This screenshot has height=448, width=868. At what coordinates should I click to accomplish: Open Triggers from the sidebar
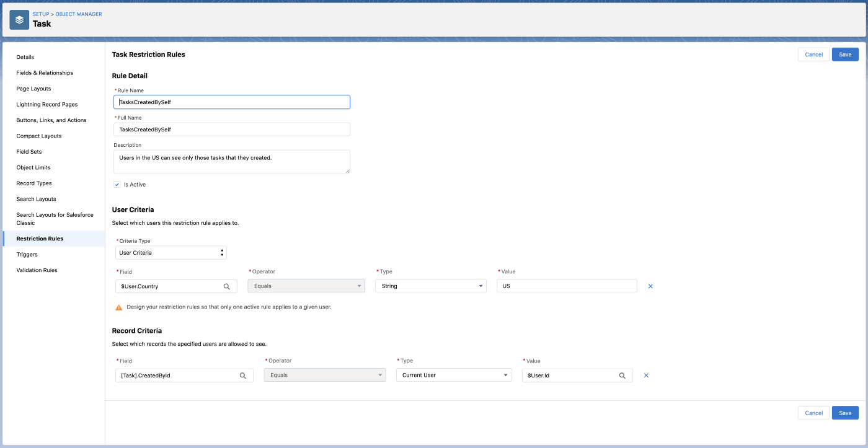pos(27,254)
